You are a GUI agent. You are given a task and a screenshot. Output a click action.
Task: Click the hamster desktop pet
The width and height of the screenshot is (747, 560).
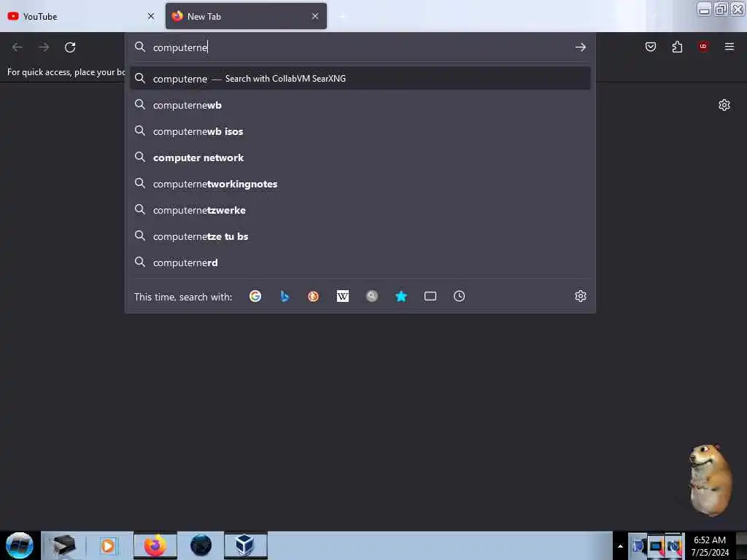coord(709,479)
